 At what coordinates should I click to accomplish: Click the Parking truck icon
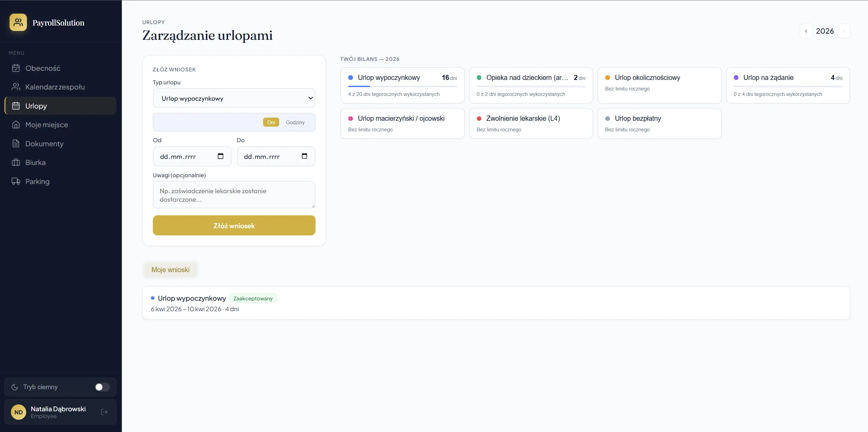16,181
